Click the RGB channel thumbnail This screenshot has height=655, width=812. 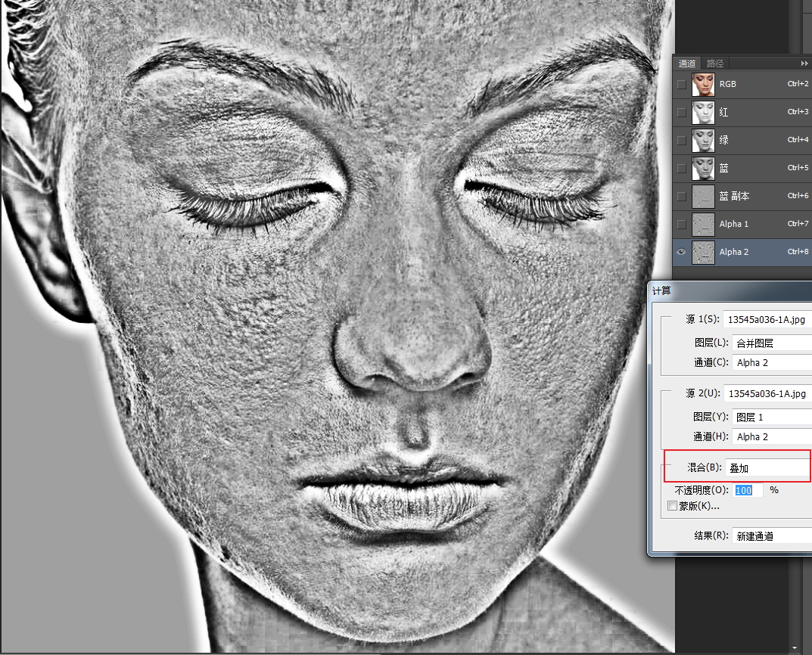(x=703, y=84)
